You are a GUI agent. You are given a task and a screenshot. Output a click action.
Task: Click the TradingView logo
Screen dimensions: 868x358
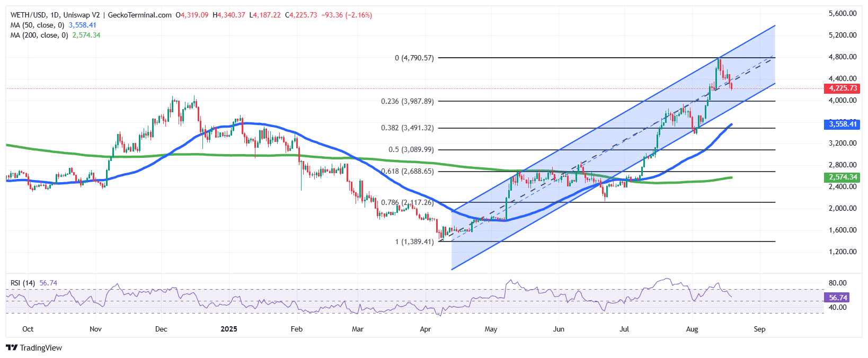pos(34,348)
